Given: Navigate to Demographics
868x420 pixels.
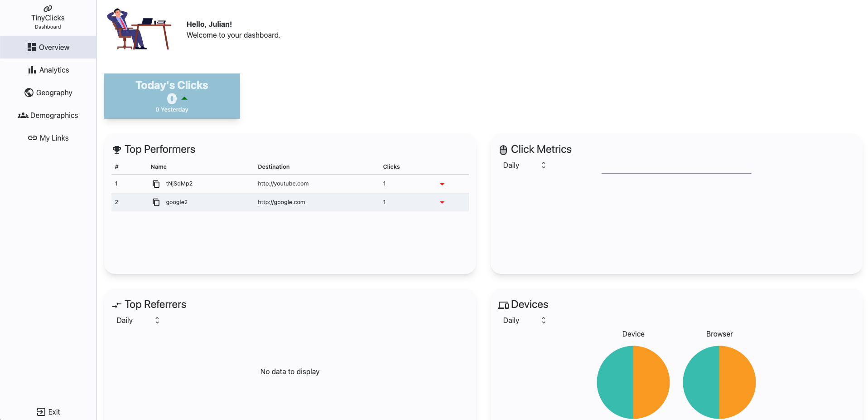Looking at the screenshot, I should [x=48, y=115].
